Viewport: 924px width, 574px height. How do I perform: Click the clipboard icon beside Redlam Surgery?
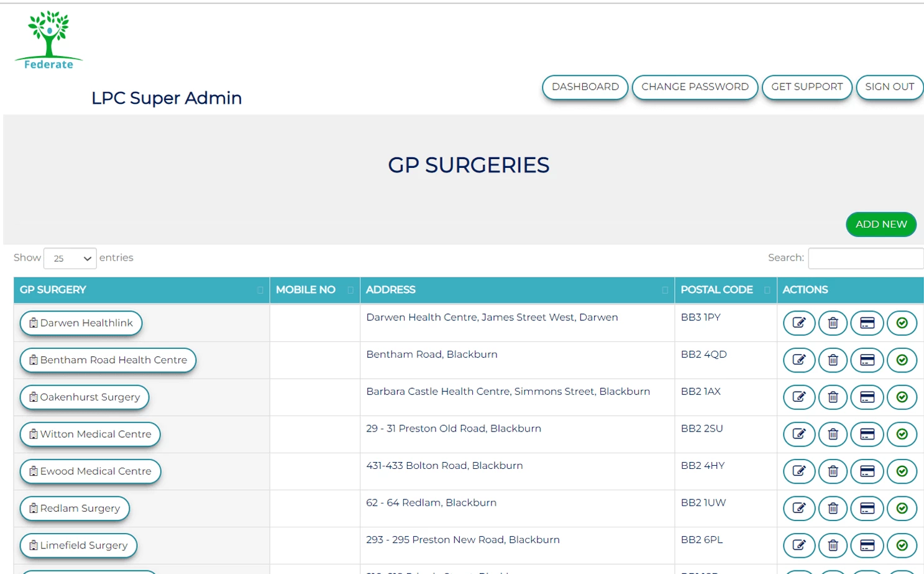[33, 508]
